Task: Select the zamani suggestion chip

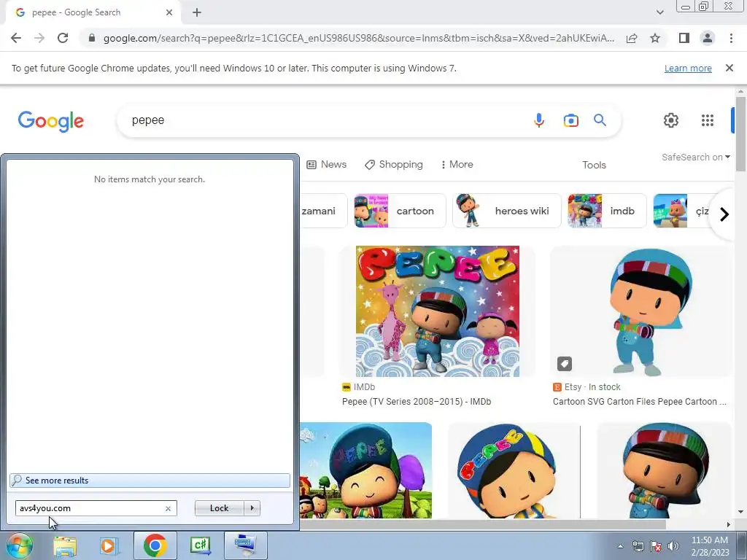Action: click(x=323, y=211)
